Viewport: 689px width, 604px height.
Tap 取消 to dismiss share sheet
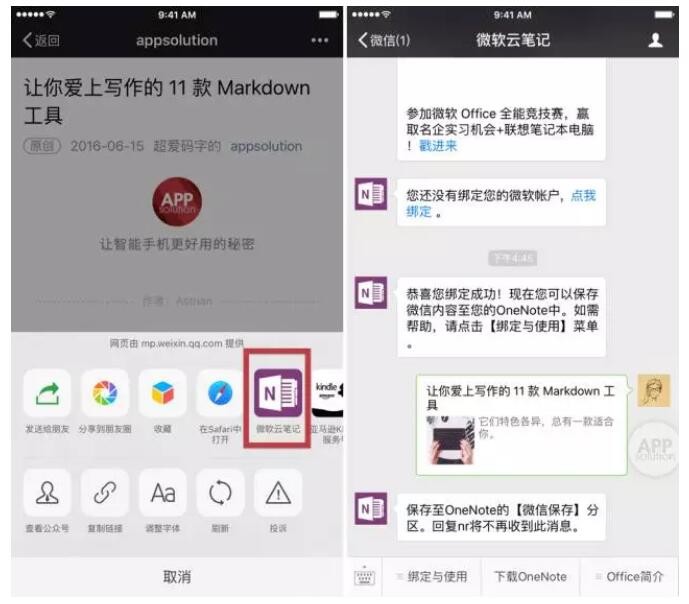[177, 576]
